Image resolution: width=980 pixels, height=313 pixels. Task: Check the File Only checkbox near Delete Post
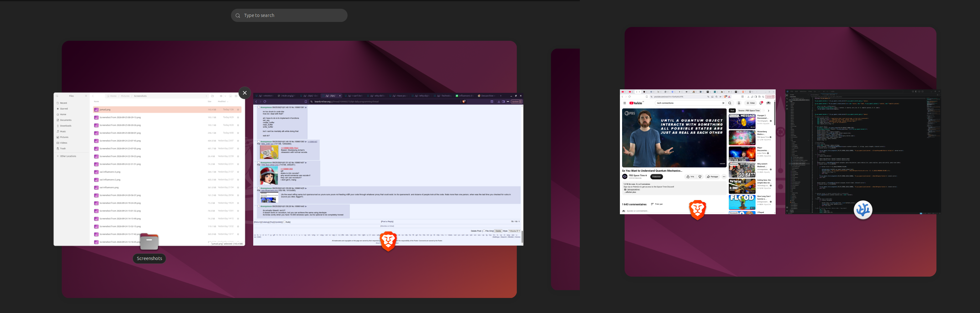484,231
